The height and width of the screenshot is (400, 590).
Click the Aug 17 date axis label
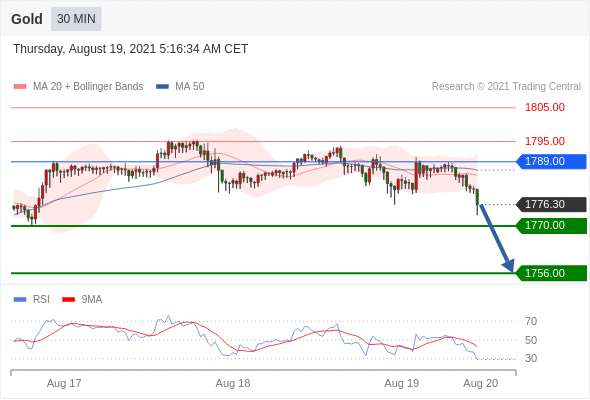tap(64, 383)
